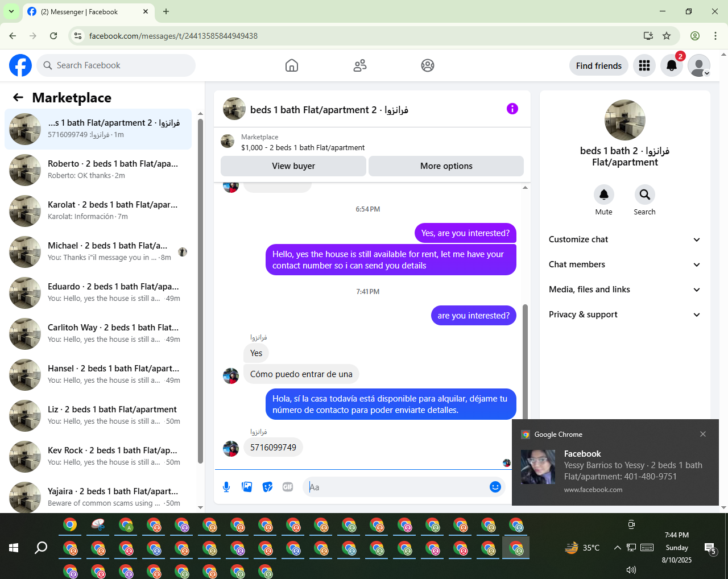
Task: Open large listing photo in info panel
Action: click(x=625, y=120)
